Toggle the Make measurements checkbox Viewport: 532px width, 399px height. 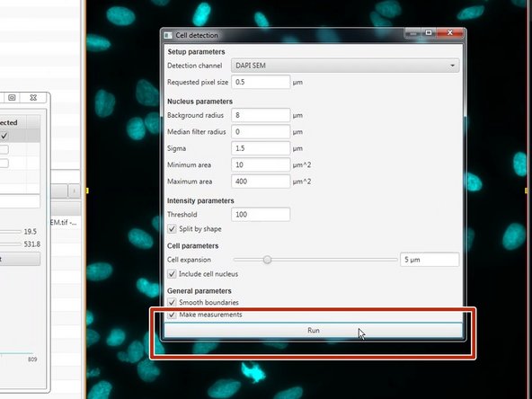coord(172,315)
